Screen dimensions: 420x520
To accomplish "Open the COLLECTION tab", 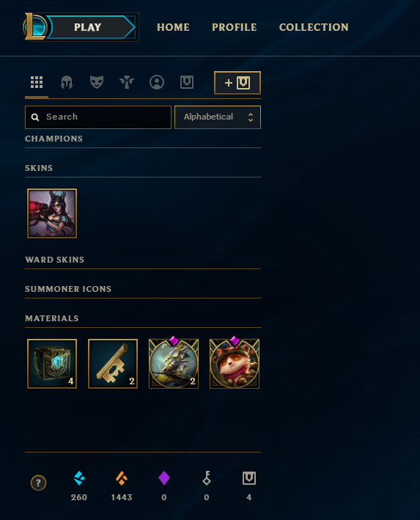I will (x=314, y=27).
